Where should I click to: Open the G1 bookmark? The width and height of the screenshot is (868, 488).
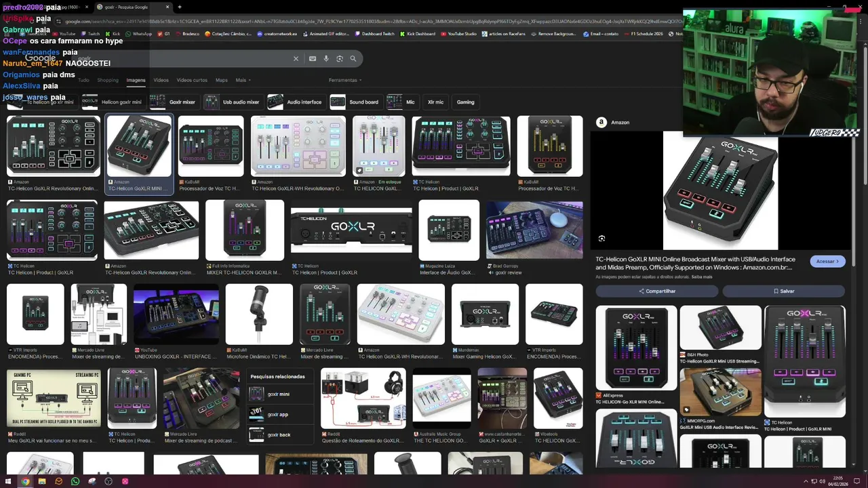(x=163, y=34)
